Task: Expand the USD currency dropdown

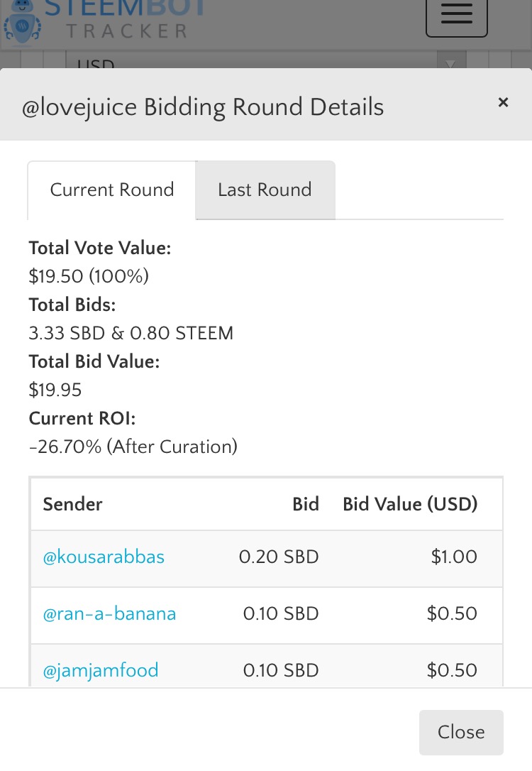Action: pos(450,64)
